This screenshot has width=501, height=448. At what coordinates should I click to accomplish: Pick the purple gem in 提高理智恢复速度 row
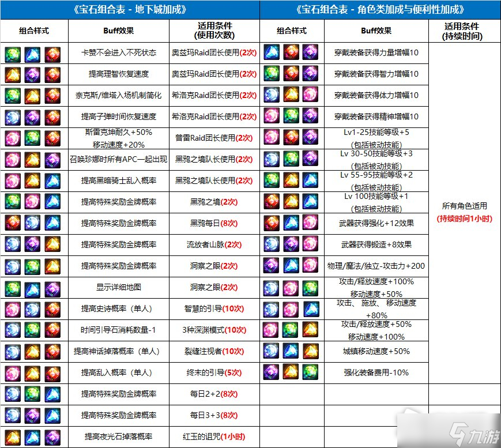(33, 75)
